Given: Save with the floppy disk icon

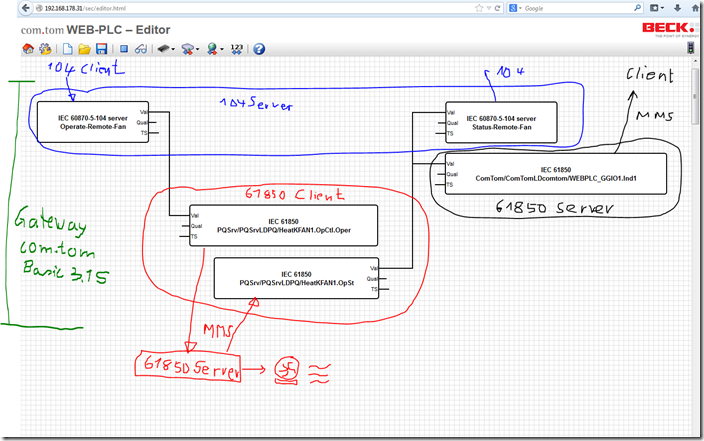Looking at the screenshot, I should (x=101, y=49).
